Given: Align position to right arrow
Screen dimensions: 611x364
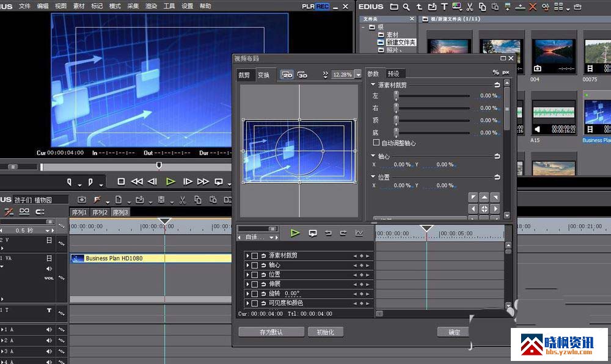Looking at the screenshot, I should (x=496, y=209).
